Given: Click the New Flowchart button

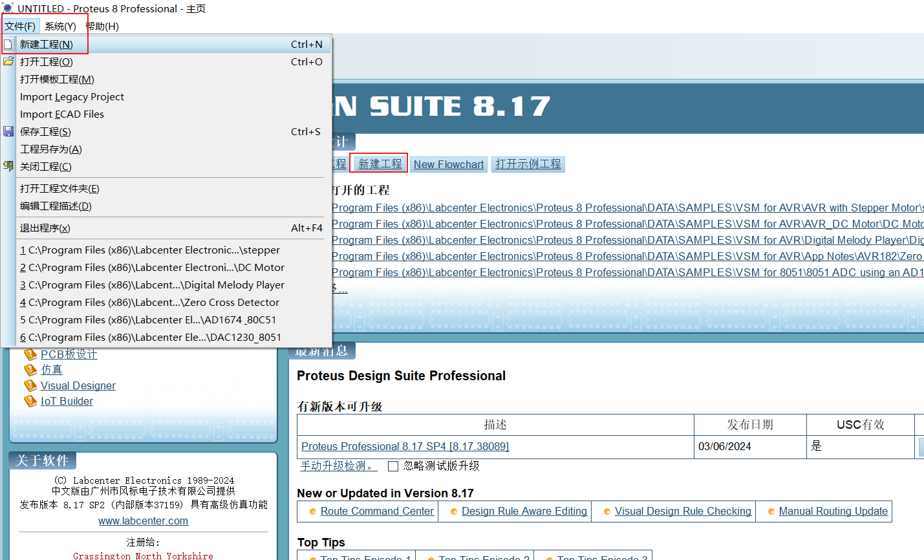Looking at the screenshot, I should click(449, 164).
